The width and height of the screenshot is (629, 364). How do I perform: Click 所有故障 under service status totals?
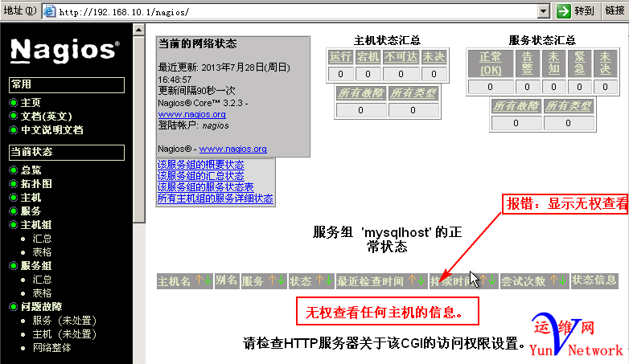point(516,106)
